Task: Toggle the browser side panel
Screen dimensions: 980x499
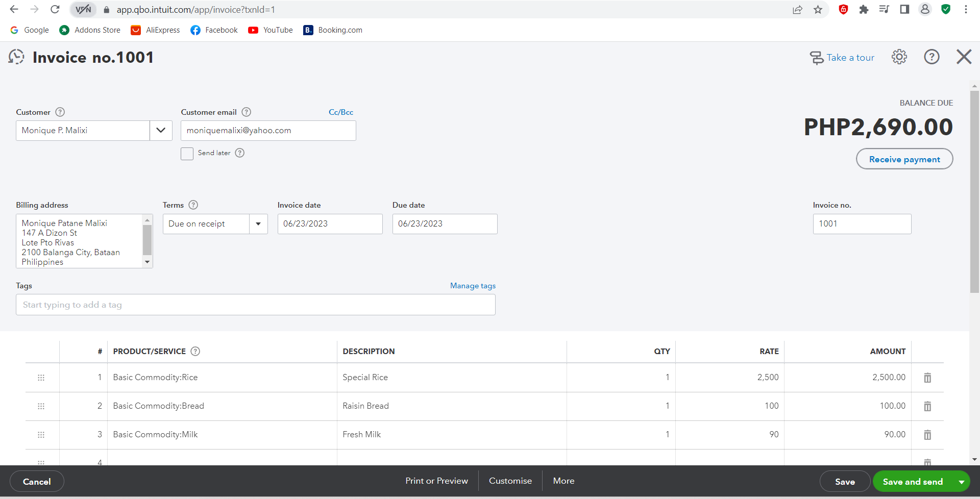Action: pyautogui.click(x=904, y=9)
